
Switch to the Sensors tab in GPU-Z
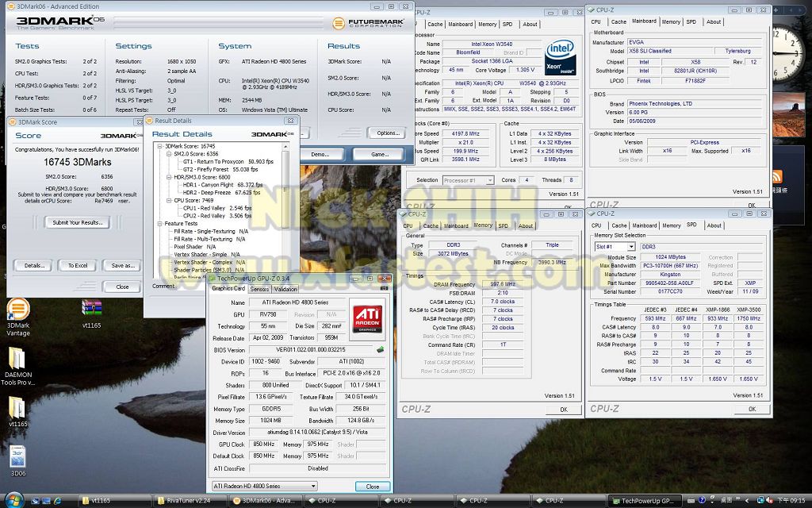point(259,289)
